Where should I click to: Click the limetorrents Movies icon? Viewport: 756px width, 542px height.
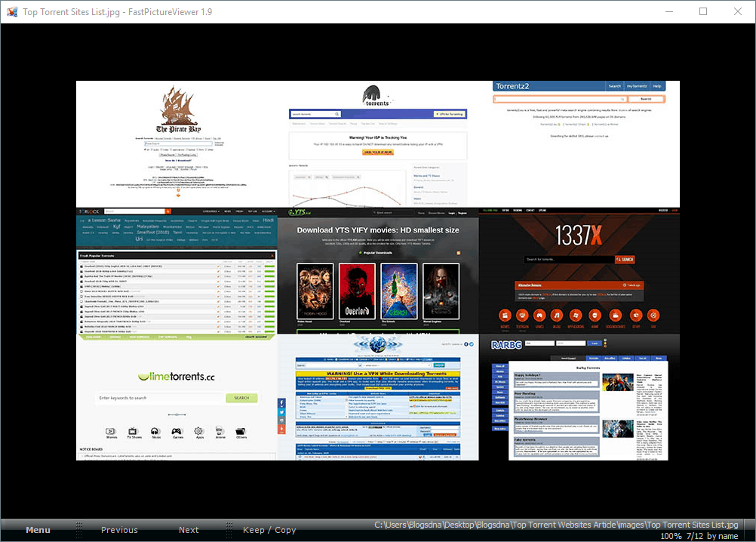point(111,431)
